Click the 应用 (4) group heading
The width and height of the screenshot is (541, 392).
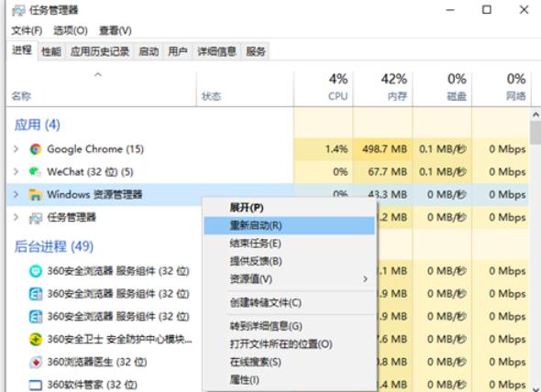tap(38, 125)
